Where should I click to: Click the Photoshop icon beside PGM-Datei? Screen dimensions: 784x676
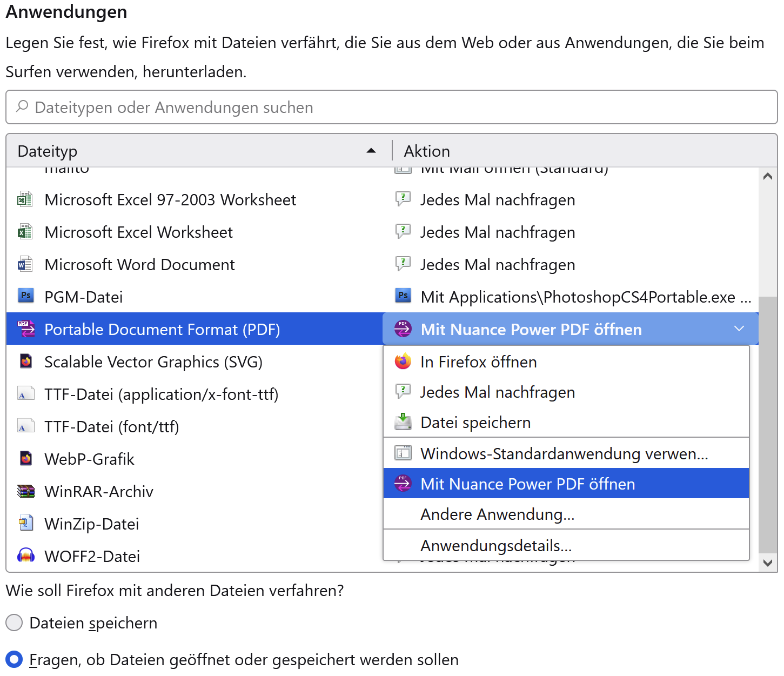[25, 296]
